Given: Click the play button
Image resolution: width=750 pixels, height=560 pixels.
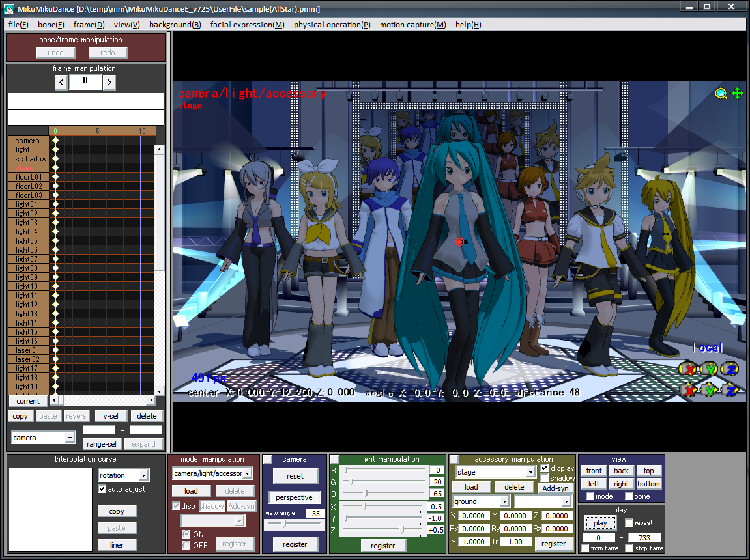Looking at the screenshot, I should (600, 523).
